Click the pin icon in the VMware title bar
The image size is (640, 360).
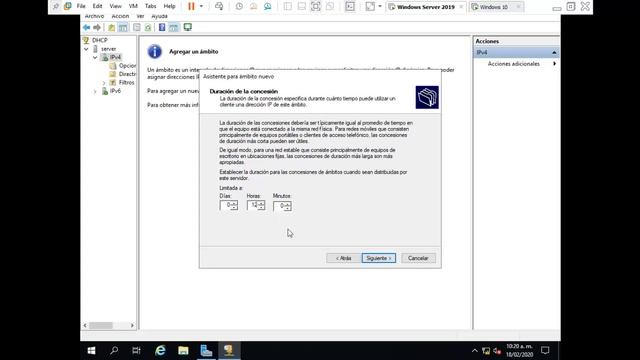point(56,6)
